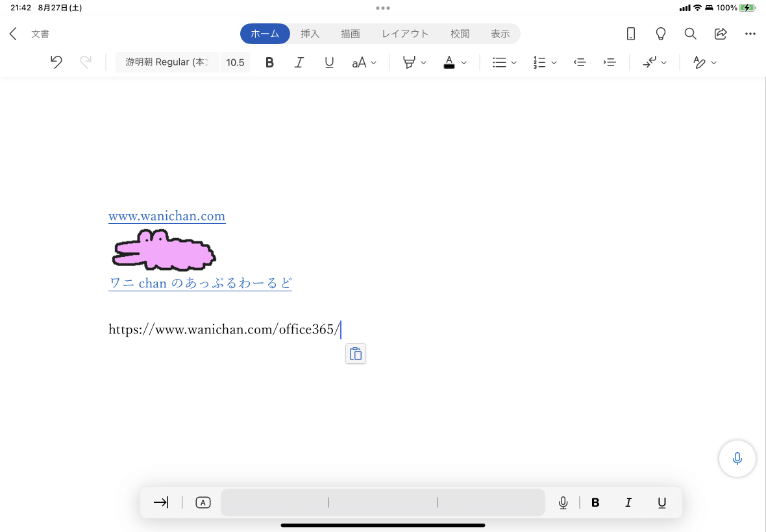Tap the keyboard bar microphone icon

tap(563, 502)
